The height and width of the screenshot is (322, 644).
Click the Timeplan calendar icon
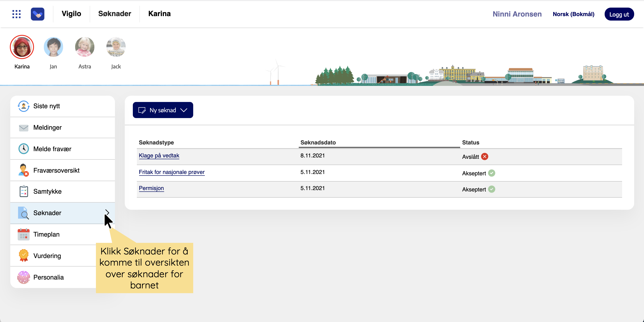pos(23,235)
